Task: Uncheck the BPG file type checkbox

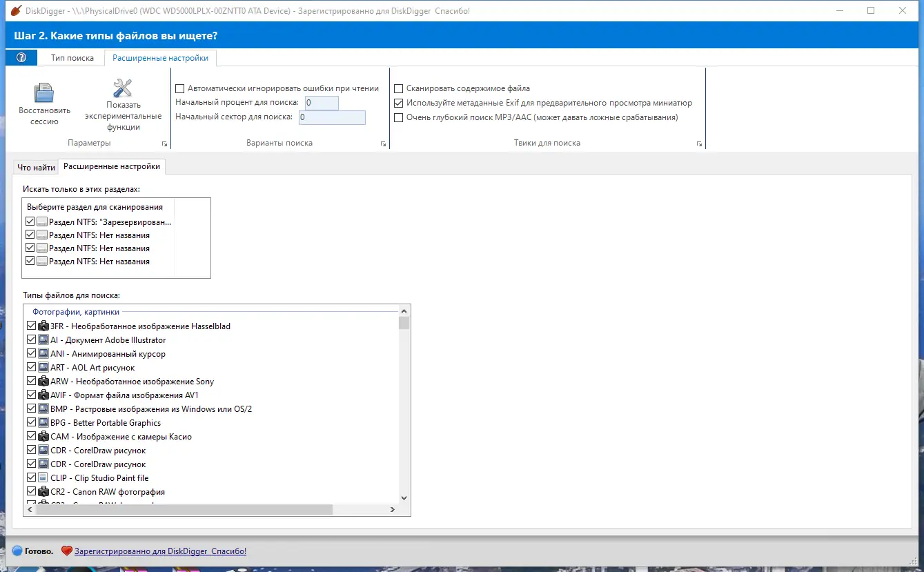Action: [x=31, y=422]
